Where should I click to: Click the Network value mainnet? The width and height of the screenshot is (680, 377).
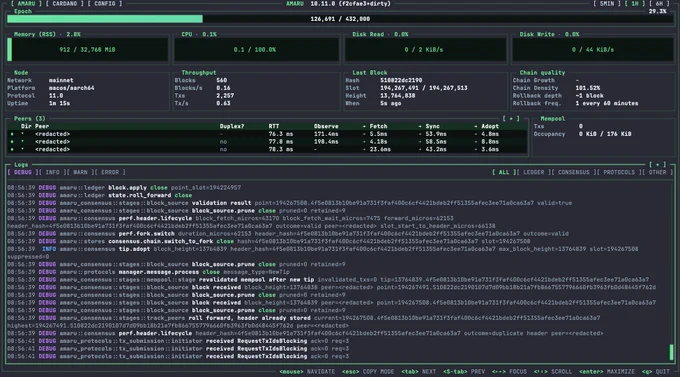[61, 80]
